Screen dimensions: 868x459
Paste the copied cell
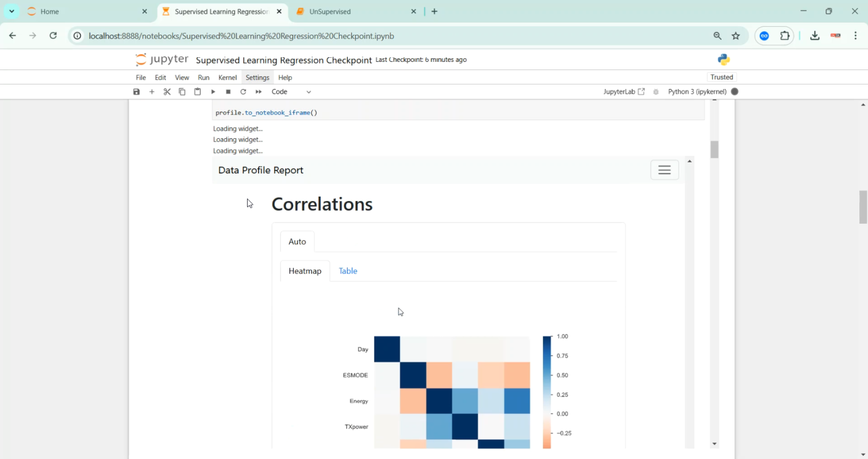197,91
